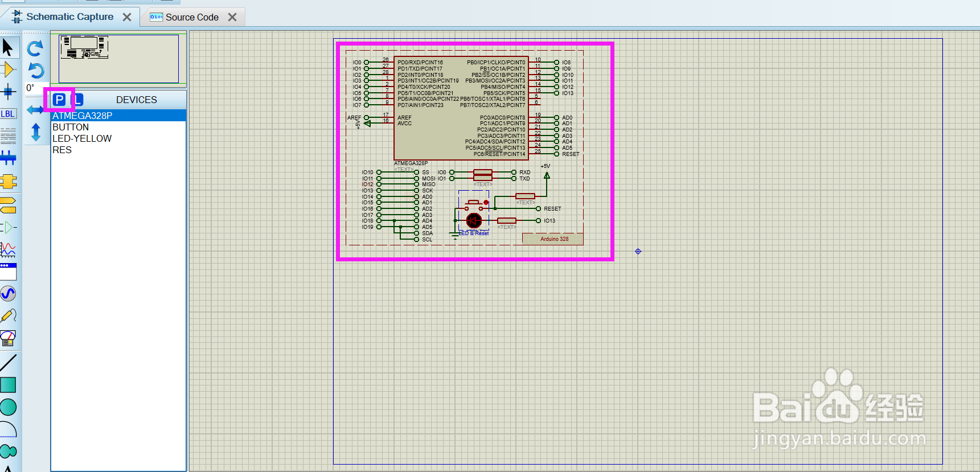The height and width of the screenshot is (472, 980).
Task: Close the Source Code tab
Action: [232, 17]
